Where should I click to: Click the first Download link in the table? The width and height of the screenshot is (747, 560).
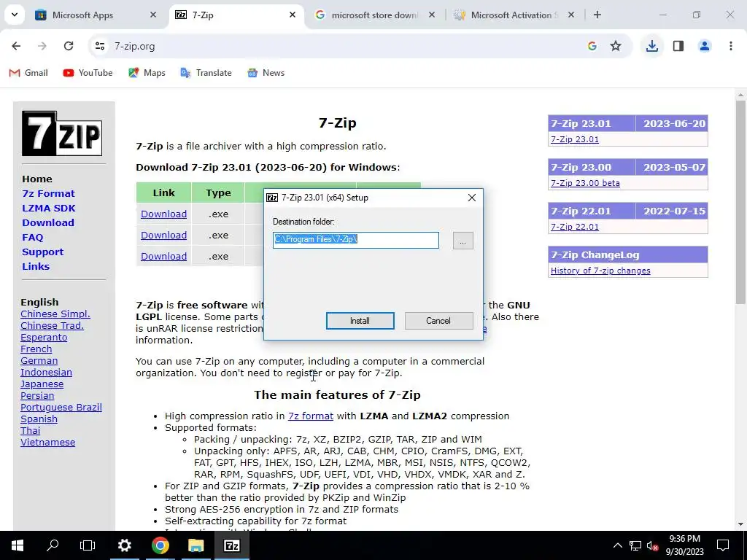[164, 214]
